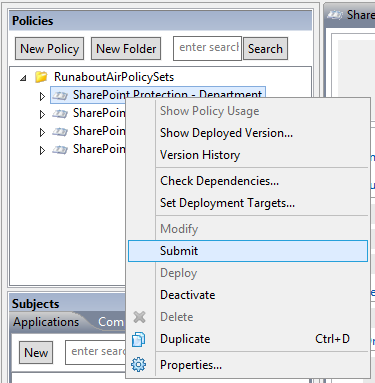Select Duplicate from the context menu
Viewport: 375px width, 383px height.
(x=248, y=339)
